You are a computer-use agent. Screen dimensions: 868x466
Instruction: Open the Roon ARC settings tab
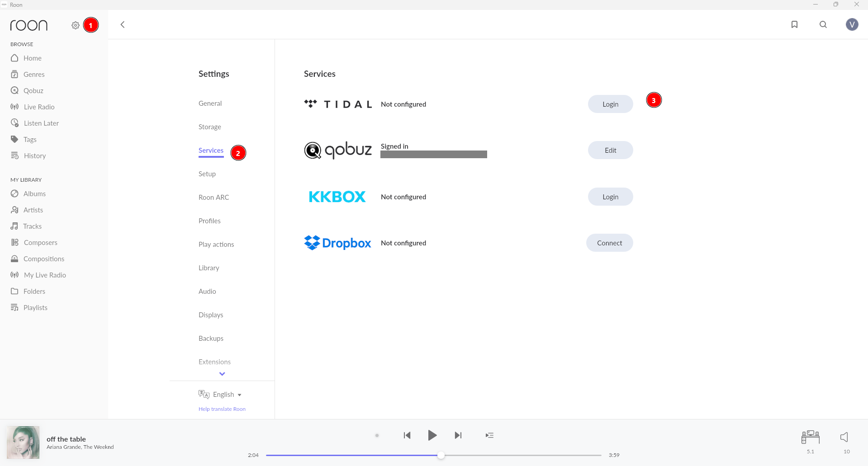point(213,198)
